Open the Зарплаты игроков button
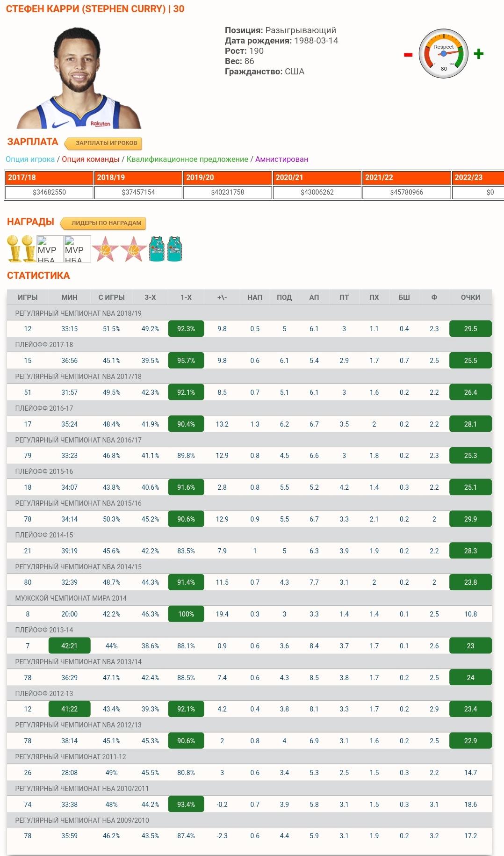This screenshot has width=504, height=856. 103,143
